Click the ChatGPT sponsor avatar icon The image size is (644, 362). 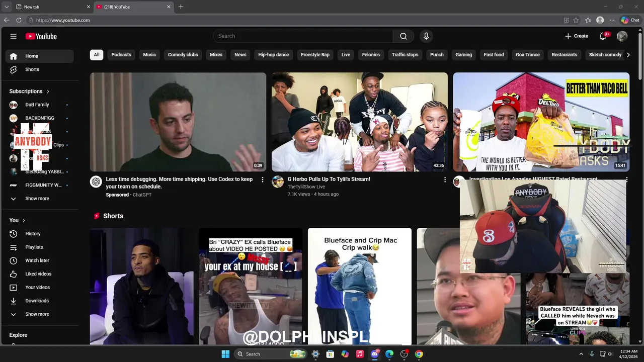(x=96, y=182)
